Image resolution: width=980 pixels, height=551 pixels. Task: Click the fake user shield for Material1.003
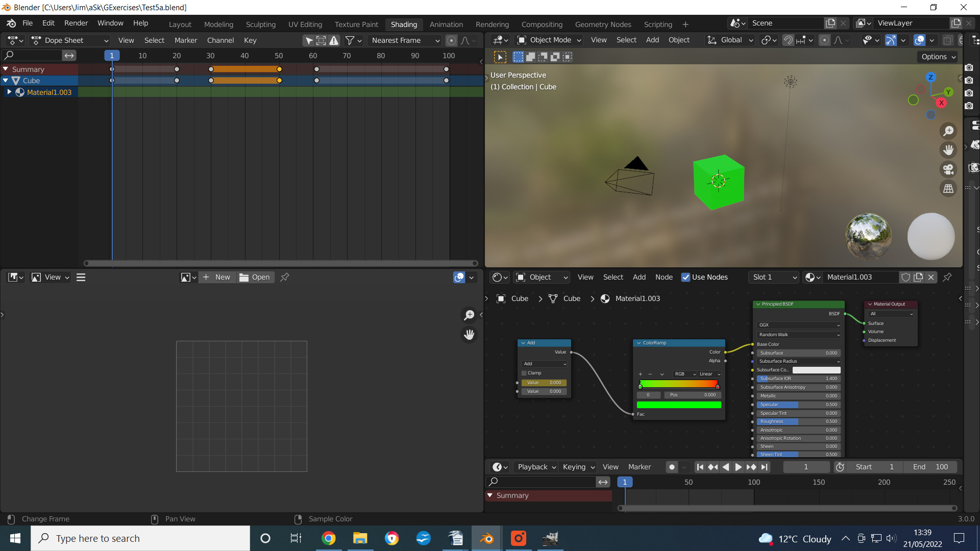(x=905, y=277)
